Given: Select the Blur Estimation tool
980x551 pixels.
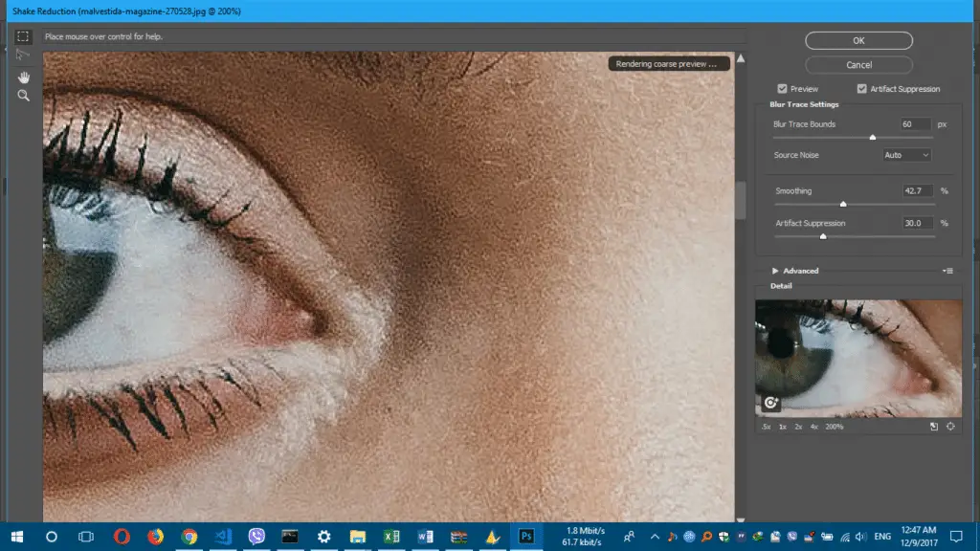Looking at the screenshot, I should click(x=23, y=36).
